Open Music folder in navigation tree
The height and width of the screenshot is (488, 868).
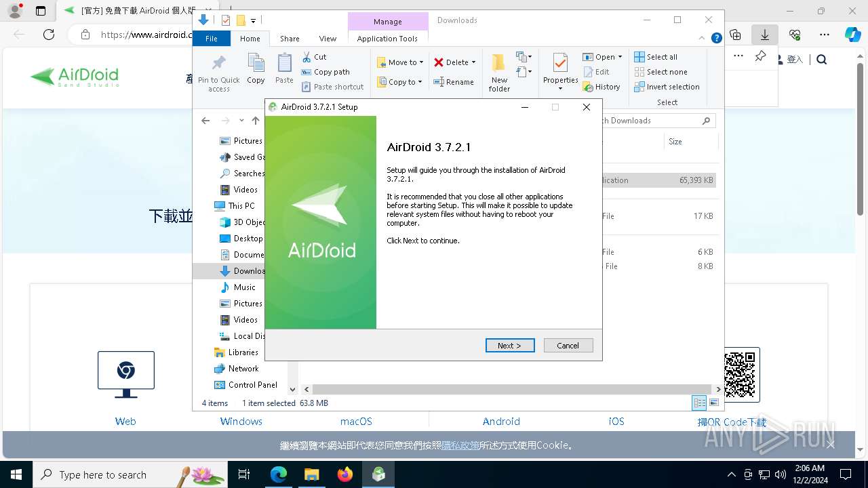(238, 287)
